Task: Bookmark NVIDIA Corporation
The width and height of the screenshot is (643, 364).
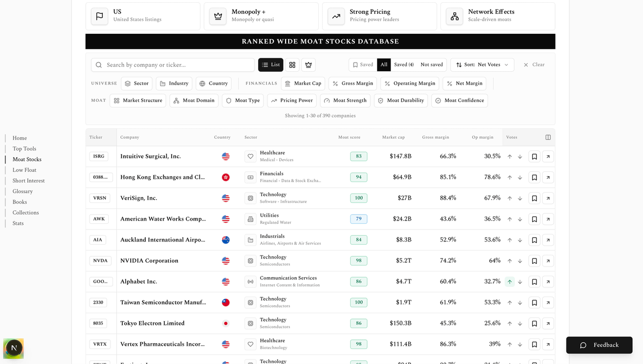Action: (x=534, y=261)
